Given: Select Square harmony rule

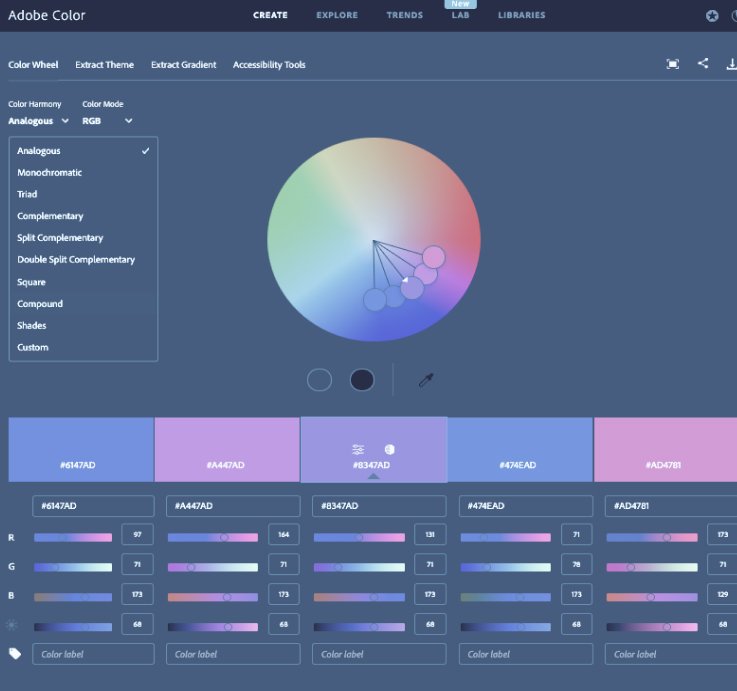Looking at the screenshot, I should tap(83, 282).
